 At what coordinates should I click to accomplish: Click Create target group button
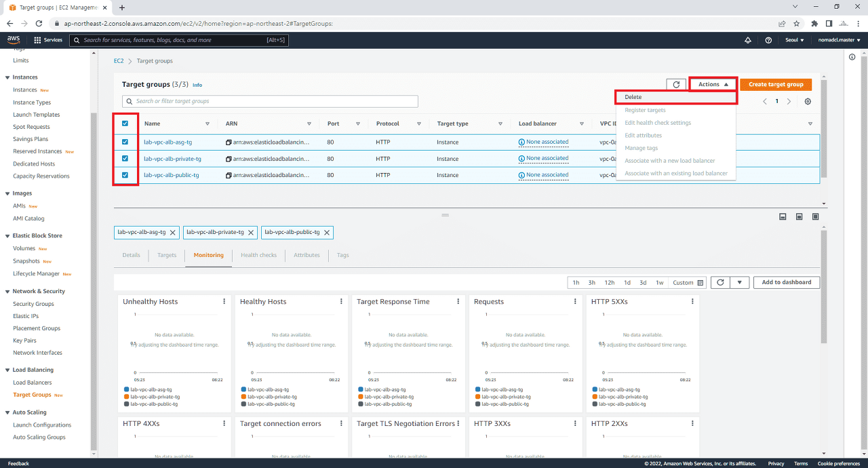(x=776, y=84)
